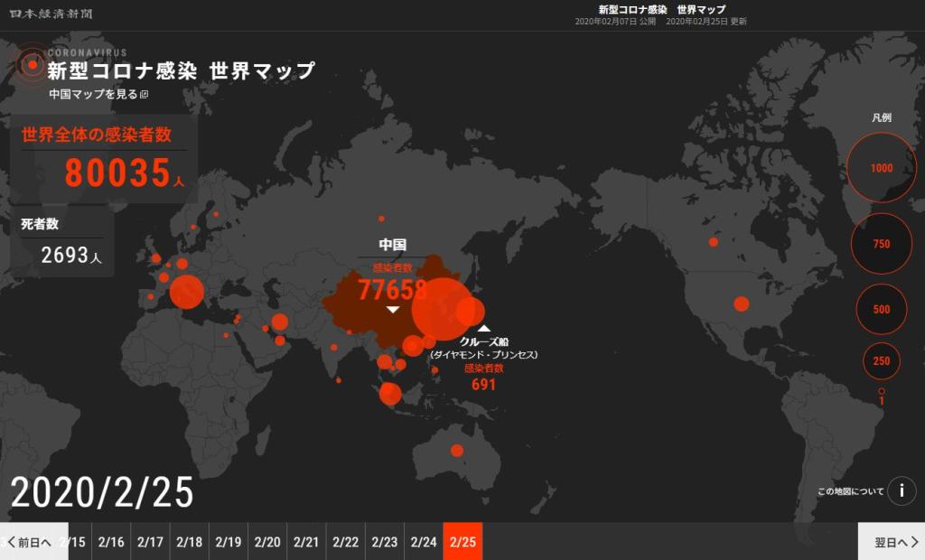Screen dimensions: 925x560
Task: Click the Nikkei newspaper logo
Action: click(51, 14)
